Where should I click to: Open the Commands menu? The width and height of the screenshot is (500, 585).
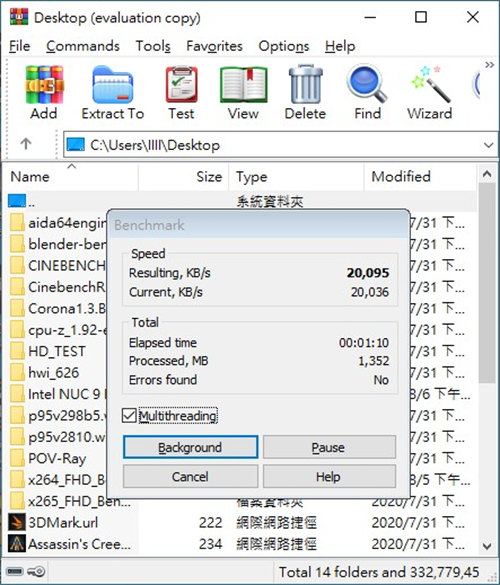[x=83, y=46]
